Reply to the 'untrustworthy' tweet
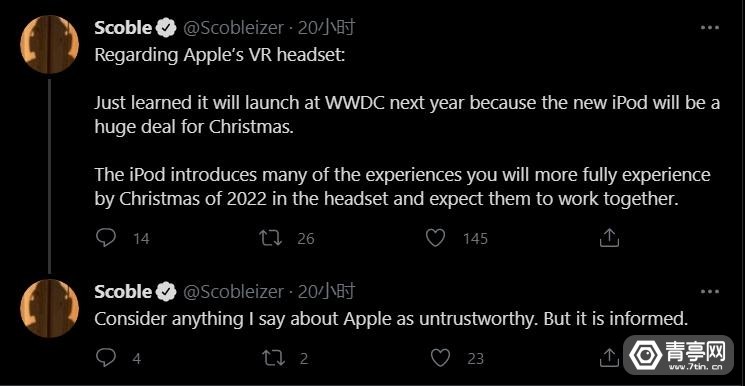745x386 pixels. click(x=105, y=357)
